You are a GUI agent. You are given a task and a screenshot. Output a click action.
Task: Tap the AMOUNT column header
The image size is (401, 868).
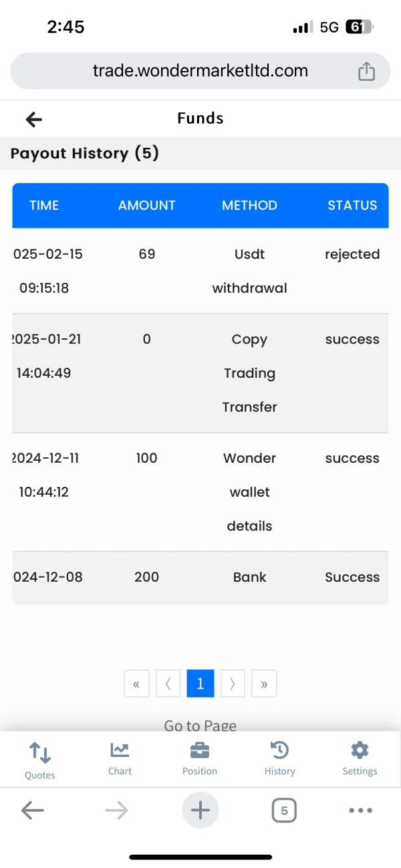pyautogui.click(x=146, y=205)
